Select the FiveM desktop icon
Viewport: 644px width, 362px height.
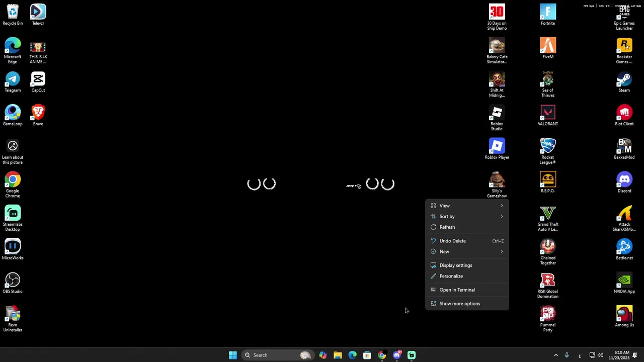548,48
